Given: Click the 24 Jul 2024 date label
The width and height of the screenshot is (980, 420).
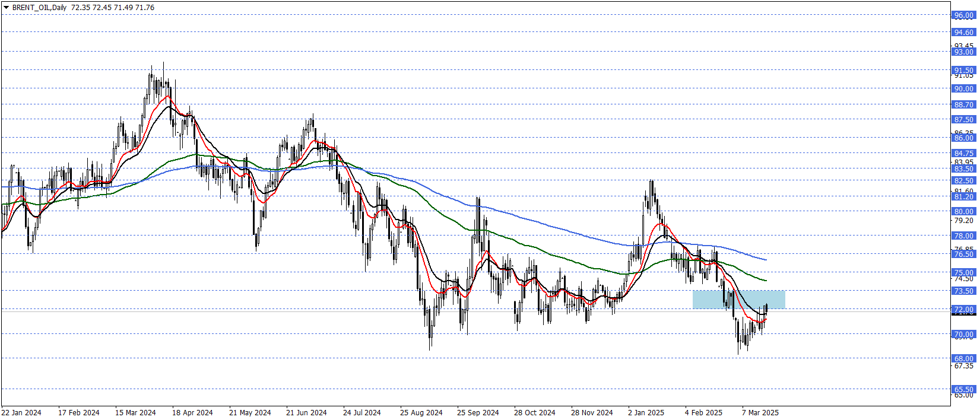Looking at the screenshot, I should click(362, 413).
